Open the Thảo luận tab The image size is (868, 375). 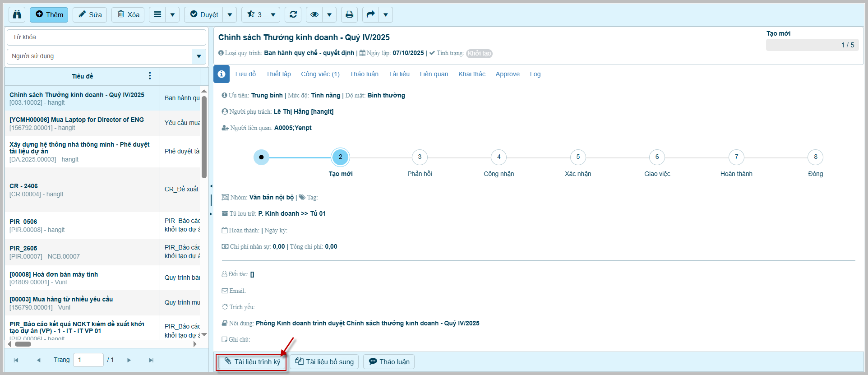[x=364, y=74]
